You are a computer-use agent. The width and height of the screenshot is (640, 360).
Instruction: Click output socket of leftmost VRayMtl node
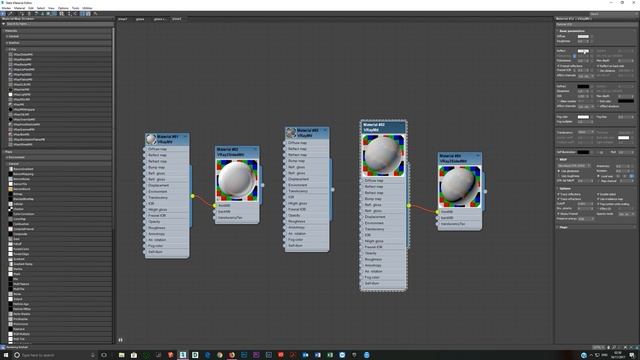pos(192,196)
